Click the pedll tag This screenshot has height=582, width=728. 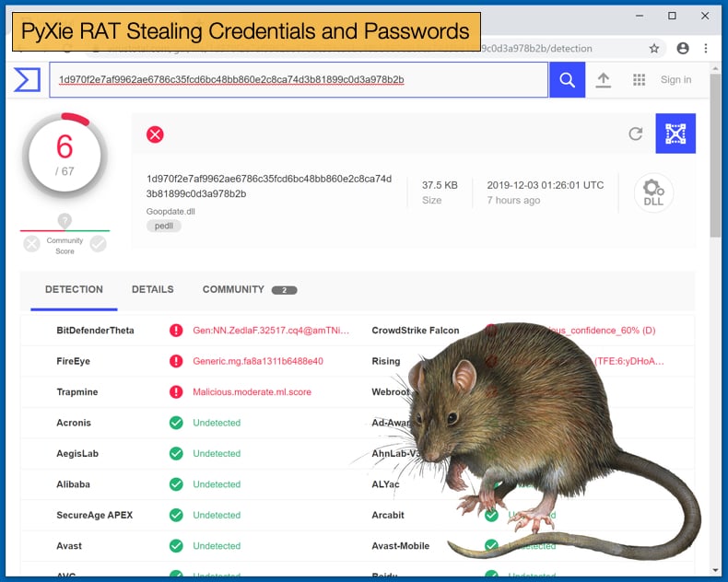[x=164, y=226]
